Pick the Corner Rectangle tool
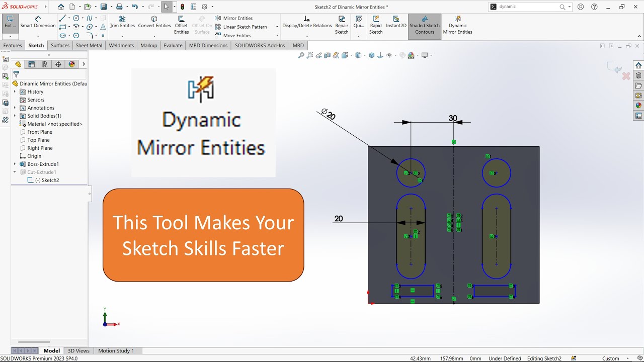644x362 pixels. click(x=62, y=27)
